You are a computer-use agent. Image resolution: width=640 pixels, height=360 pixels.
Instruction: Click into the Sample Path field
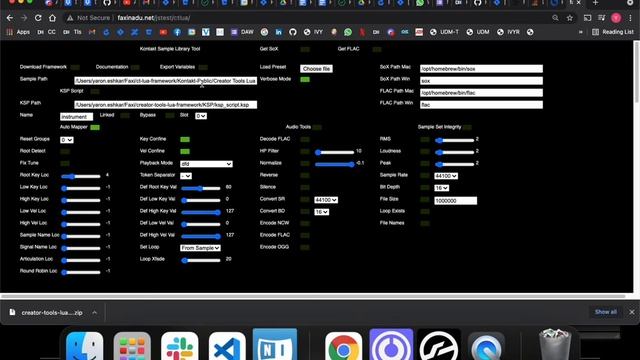pos(165,81)
